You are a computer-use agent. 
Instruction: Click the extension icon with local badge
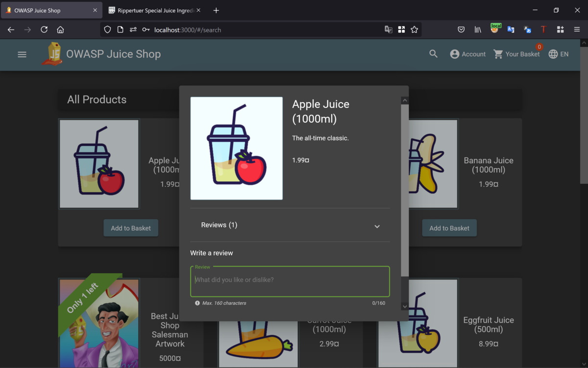495,29
